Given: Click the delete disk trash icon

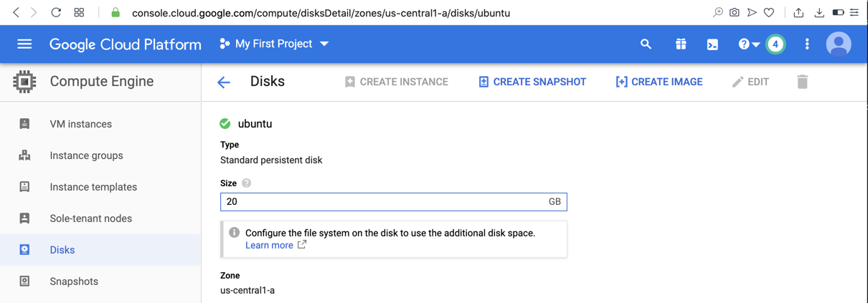Looking at the screenshot, I should (802, 82).
